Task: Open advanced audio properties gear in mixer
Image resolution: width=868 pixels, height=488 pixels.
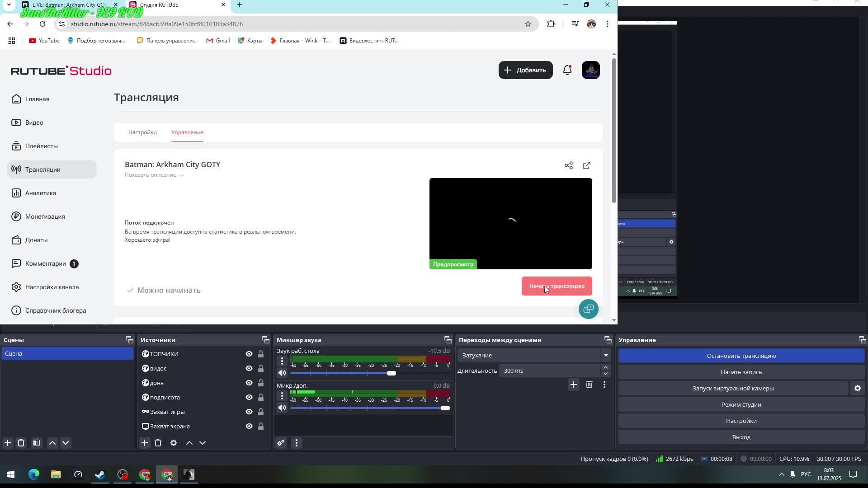Action: coord(281,443)
